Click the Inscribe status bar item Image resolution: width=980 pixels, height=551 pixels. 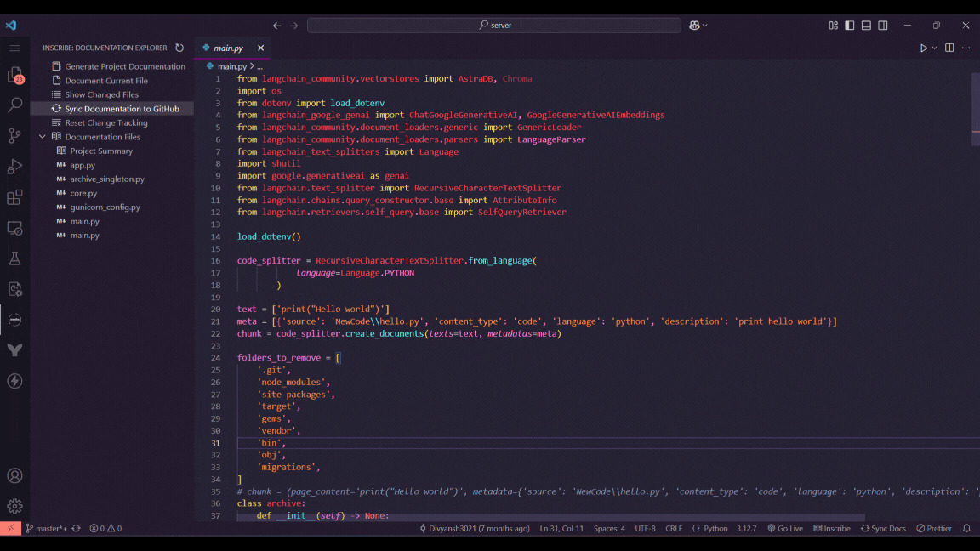[x=832, y=529]
